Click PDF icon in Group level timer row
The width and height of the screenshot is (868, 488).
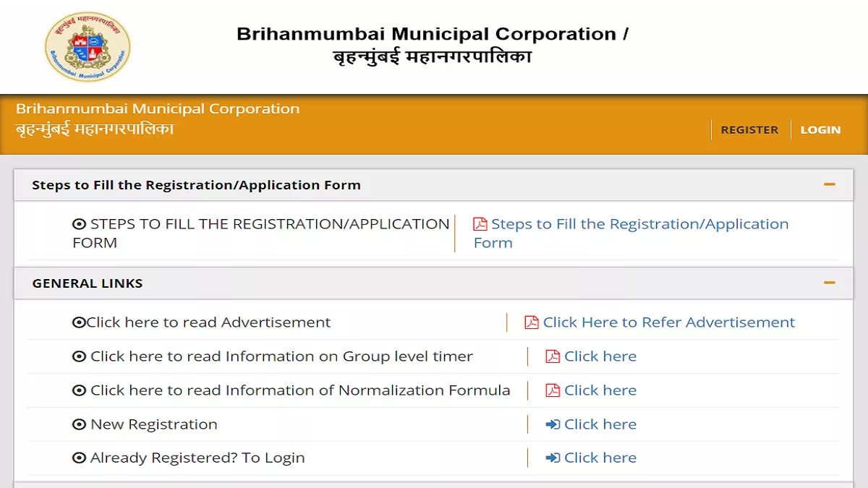[x=553, y=356]
